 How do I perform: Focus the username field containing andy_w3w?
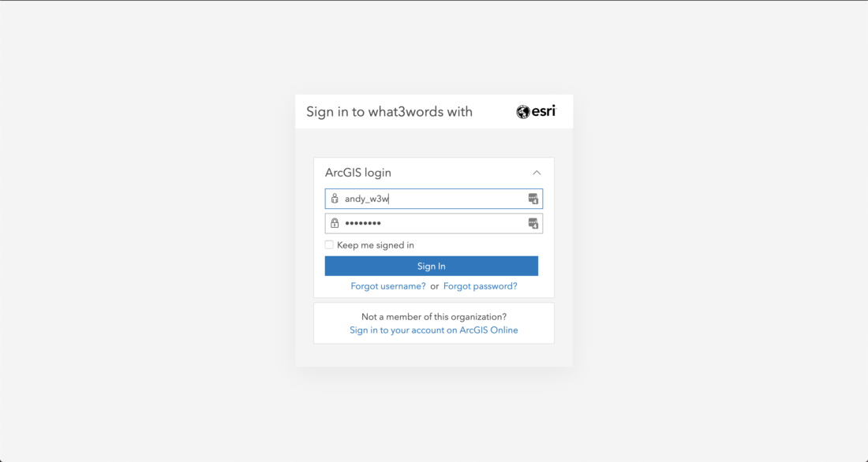pyautogui.click(x=433, y=199)
